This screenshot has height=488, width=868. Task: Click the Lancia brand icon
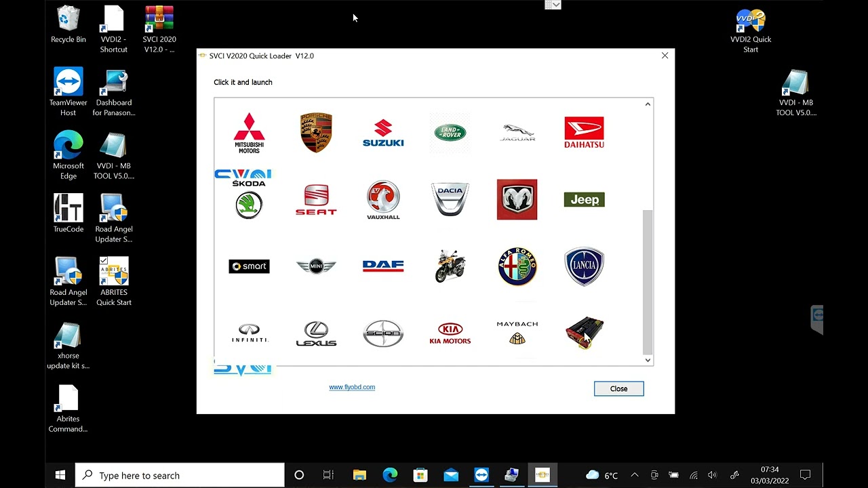tap(584, 266)
